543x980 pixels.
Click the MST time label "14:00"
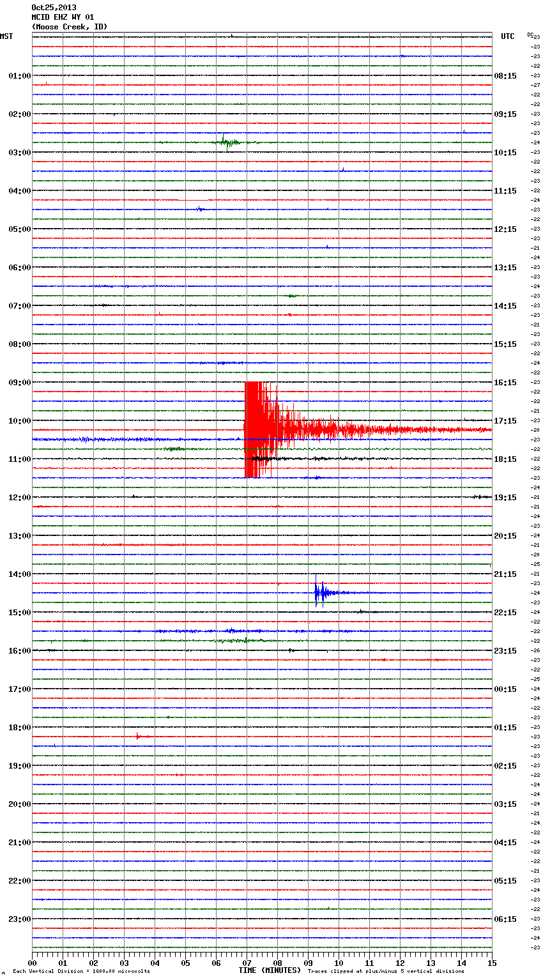[20, 574]
